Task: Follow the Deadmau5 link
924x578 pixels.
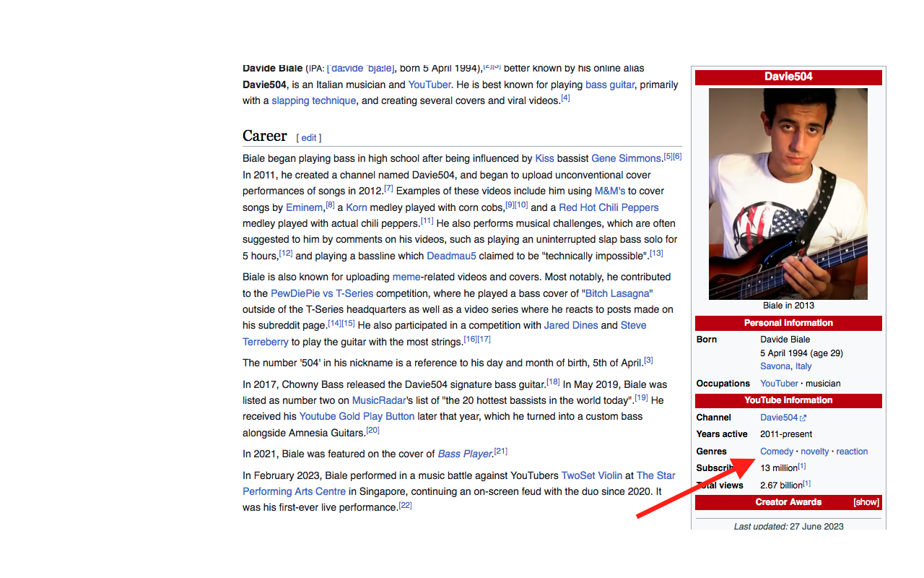Action: [451, 256]
